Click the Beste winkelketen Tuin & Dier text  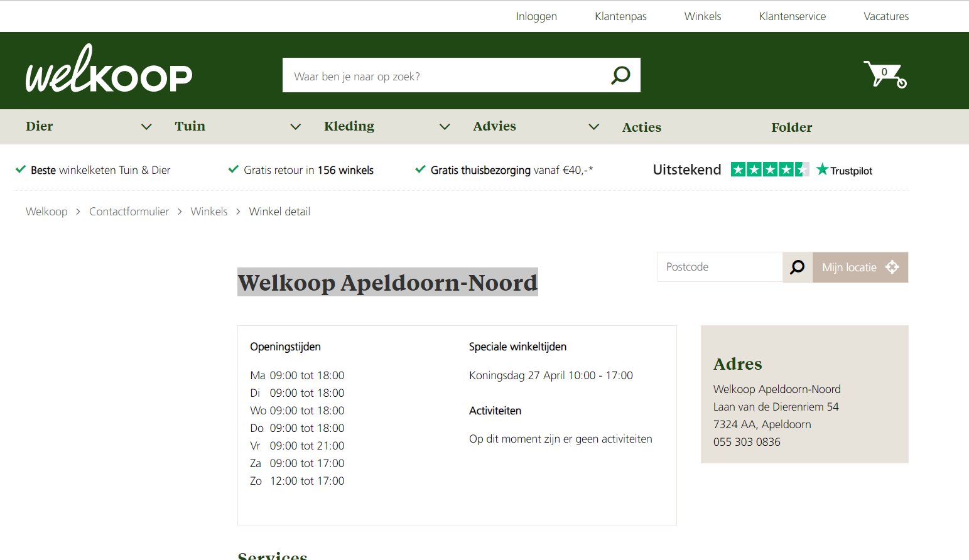pyautogui.click(x=100, y=170)
